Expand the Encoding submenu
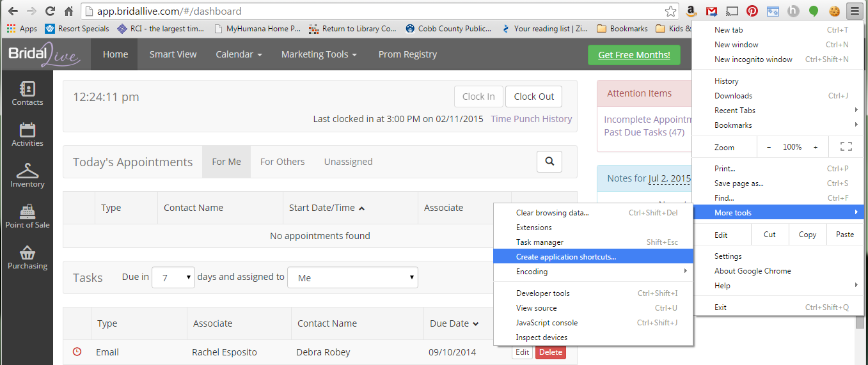The width and height of the screenshot is (868, 365). point(593,272)
